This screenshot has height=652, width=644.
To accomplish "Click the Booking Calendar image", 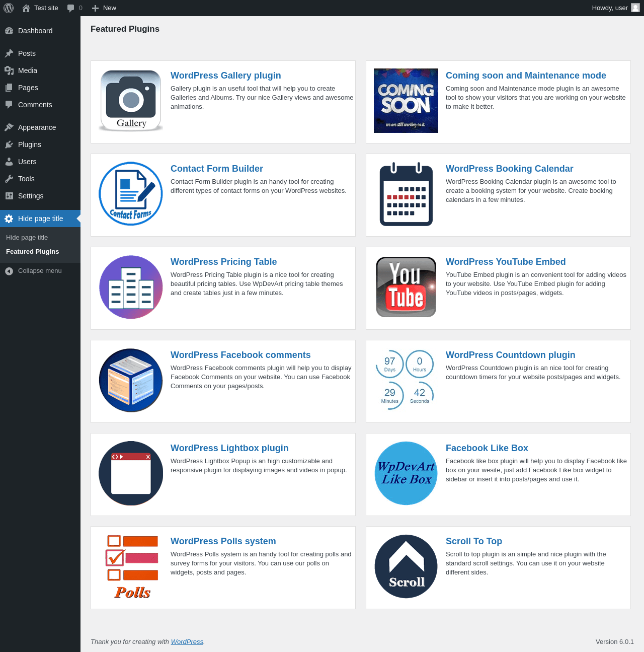I will 406,194.
